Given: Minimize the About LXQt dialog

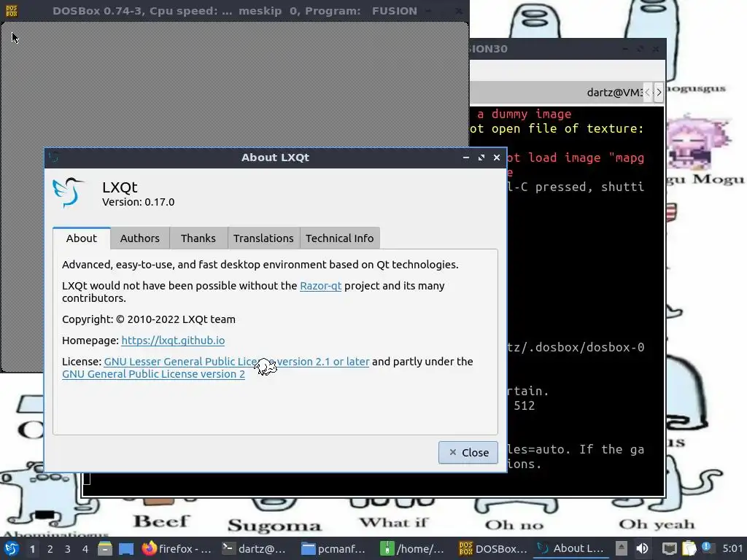Looking at the screenshot, I should [466, 157].
